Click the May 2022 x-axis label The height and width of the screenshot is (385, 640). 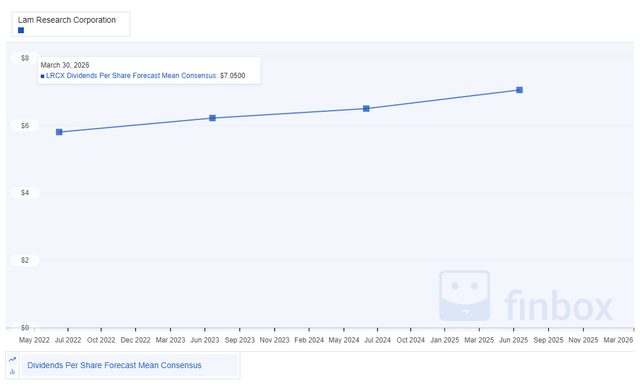point(34,340)
